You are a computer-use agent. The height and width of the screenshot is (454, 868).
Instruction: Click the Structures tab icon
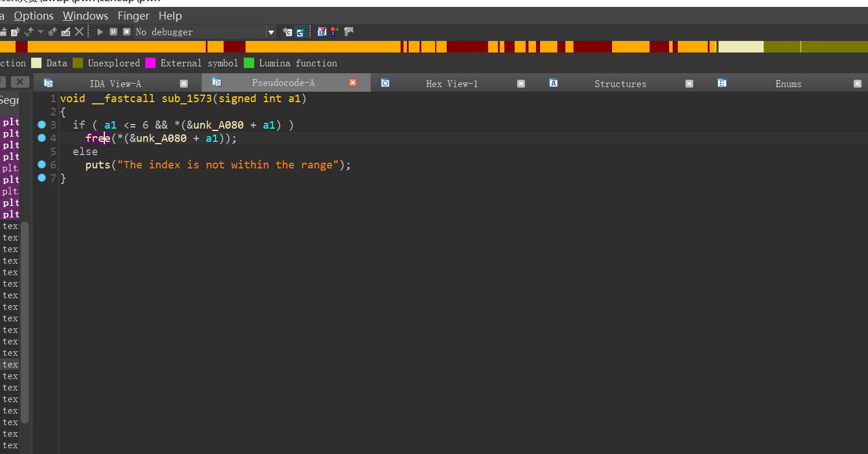coord(553,83)
